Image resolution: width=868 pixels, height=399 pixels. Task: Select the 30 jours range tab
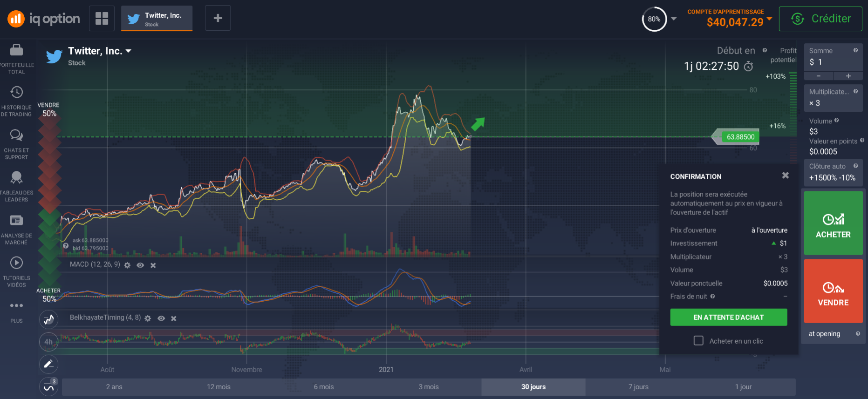533,387
